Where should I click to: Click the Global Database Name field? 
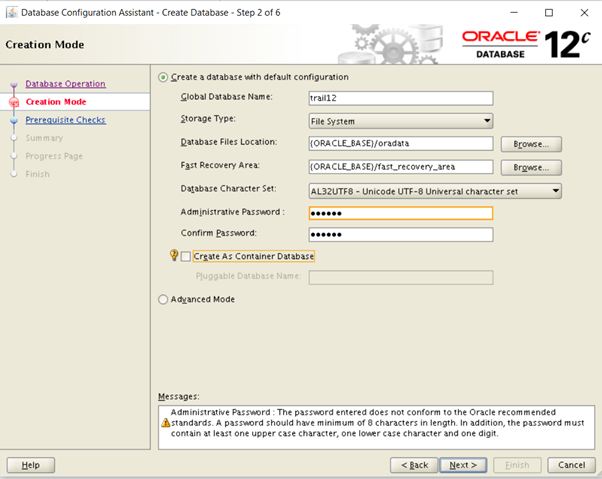[x=400, y=98]
